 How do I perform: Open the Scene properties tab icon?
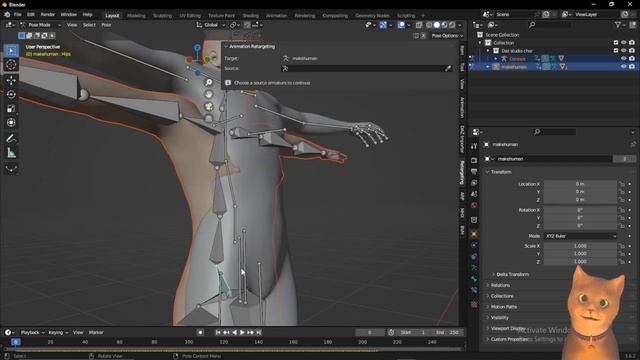point(474,194)
